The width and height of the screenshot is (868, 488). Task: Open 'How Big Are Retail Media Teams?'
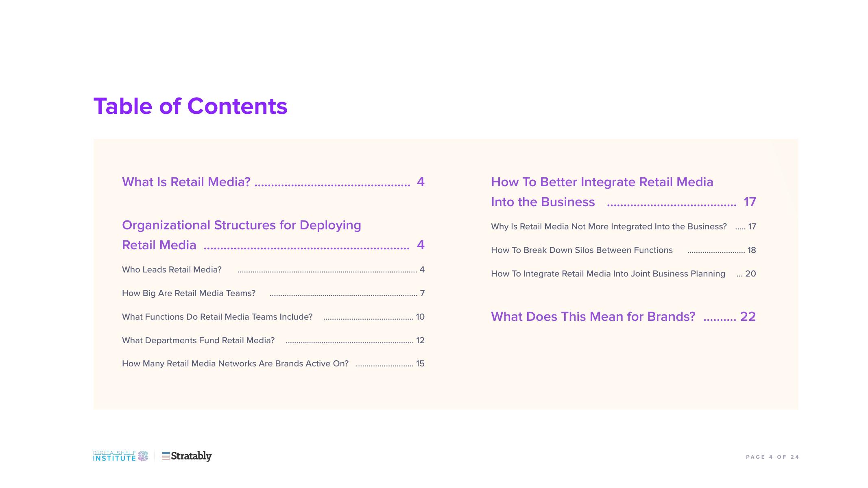pyautogui.click(x=189, y=293)
